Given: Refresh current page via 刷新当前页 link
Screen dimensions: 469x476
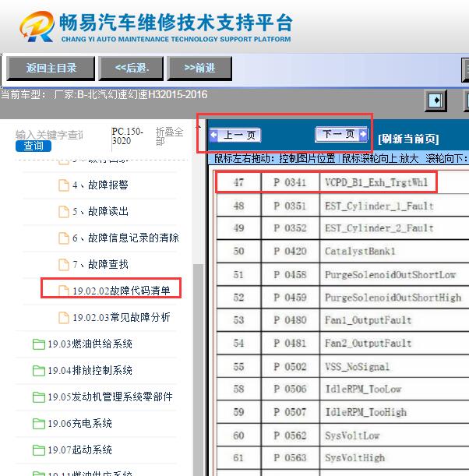Looking at the screenshot, I should click(x=408, y=139).
